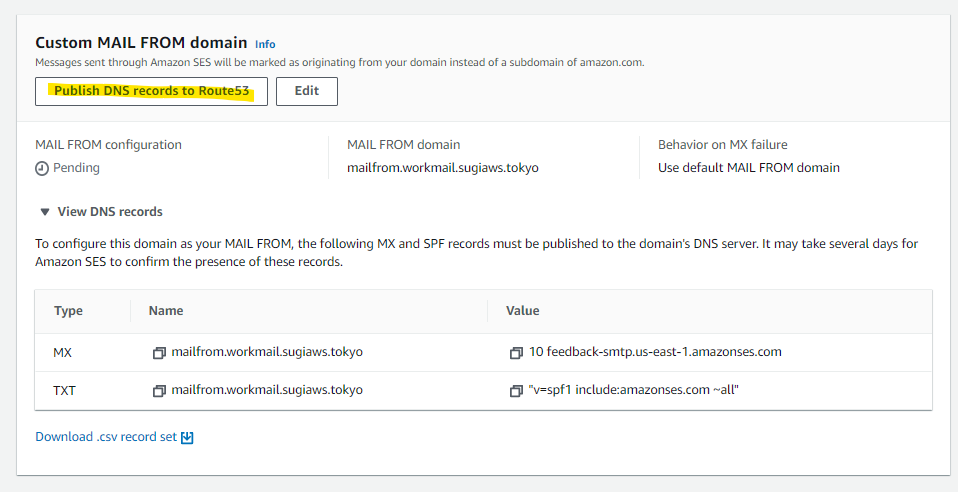Viewport: 958px width, 492px height.
Task: Click the Type column header
Action: tap(68, 311)
